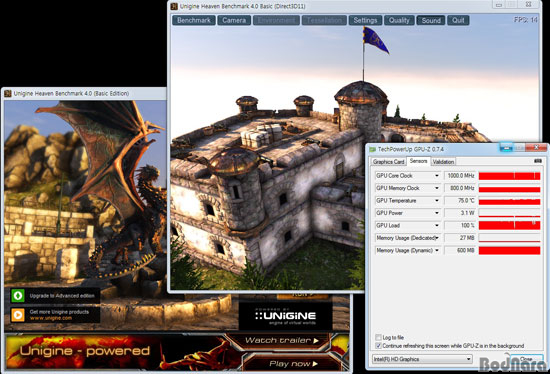Click the Memory Usage (Dynamic) value field
Viewport: 550px width, 374px height.
[x=460, y=251]
